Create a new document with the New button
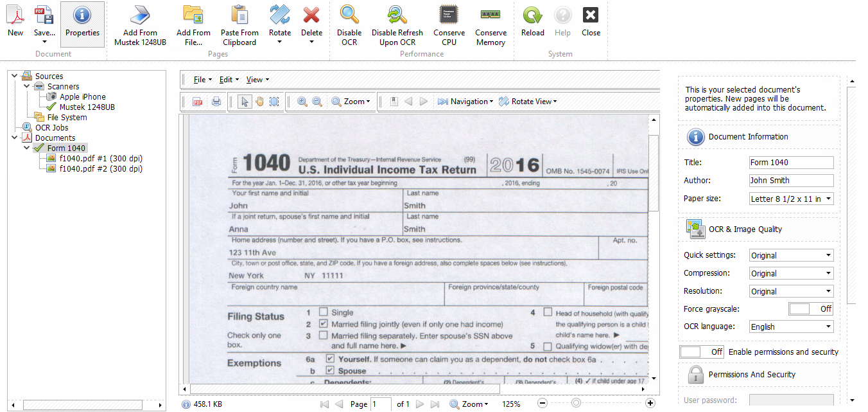 click(15, 23)
